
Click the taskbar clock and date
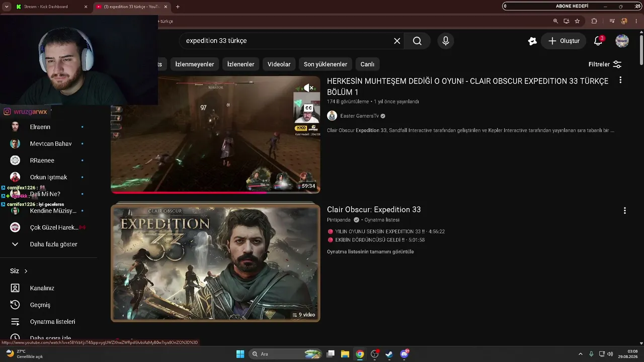click(x=628, y=354)
